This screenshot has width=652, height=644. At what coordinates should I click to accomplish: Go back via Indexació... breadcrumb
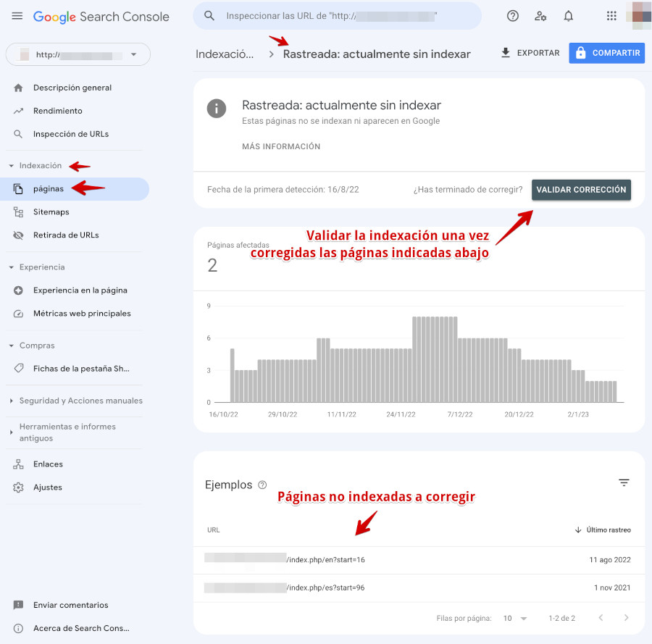[x=225, y=54]
